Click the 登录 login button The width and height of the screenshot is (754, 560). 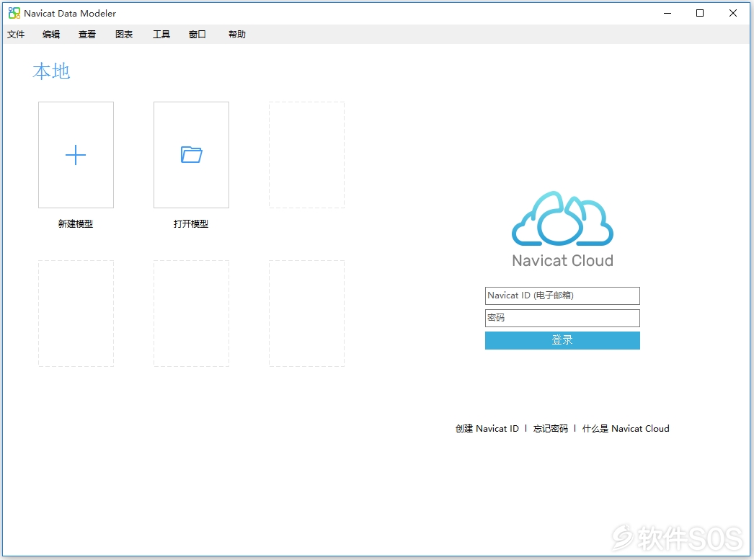[x=562, y=340]
